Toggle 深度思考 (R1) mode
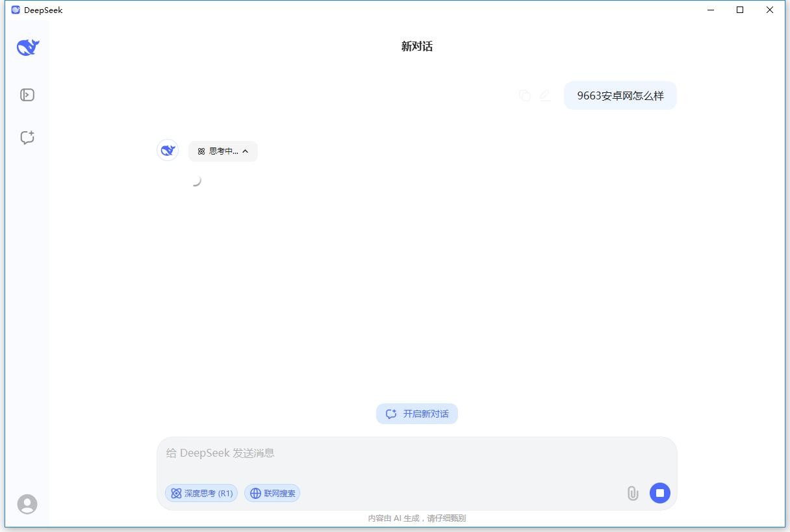790x532 pixels. (x=201, y=493)
